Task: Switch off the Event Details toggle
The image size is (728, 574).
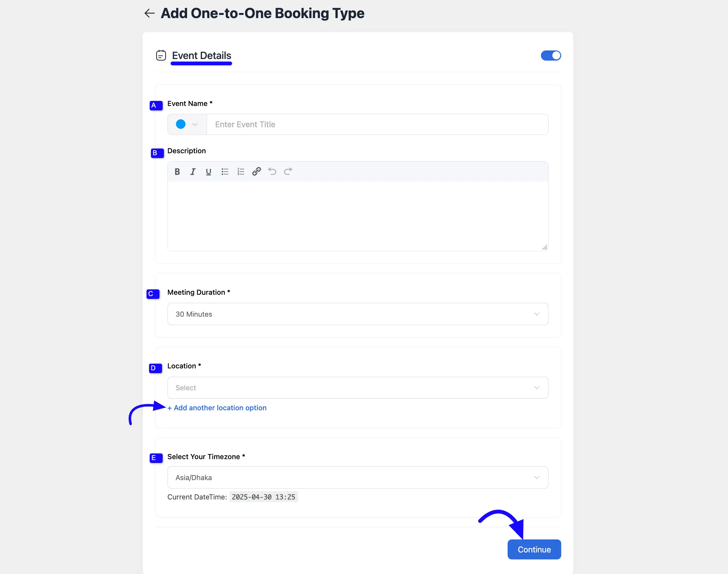Action: 551,56
